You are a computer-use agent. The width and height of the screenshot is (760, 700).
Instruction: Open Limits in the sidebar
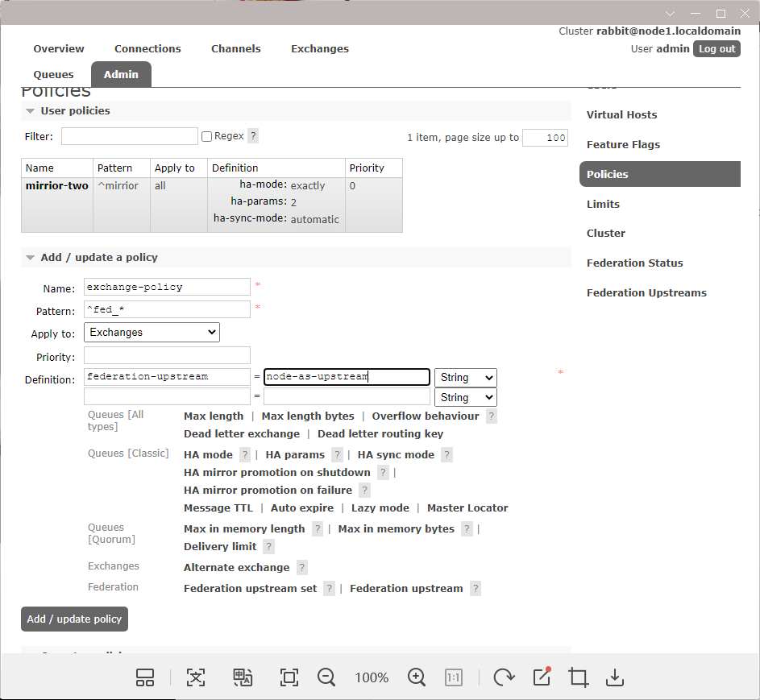[x=603, y=204]
